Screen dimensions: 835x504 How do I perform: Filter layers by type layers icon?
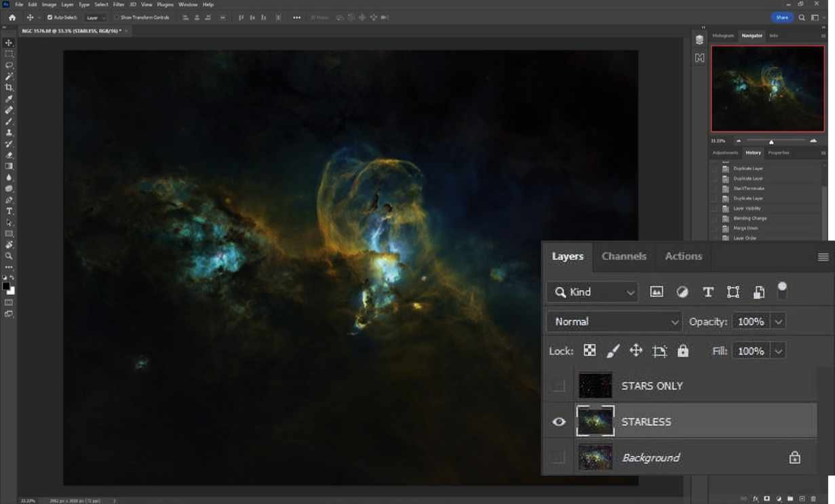[707, 292]
